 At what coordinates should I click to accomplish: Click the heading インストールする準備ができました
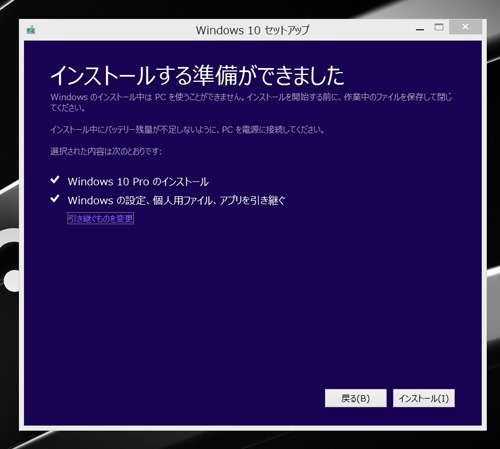pyautogui.click(x=197, y=75)
